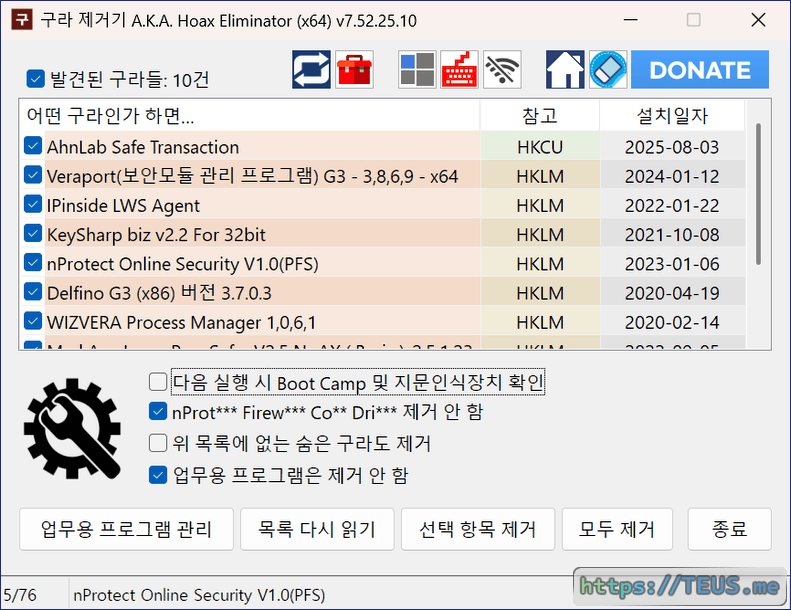Click the DONATE button

point(700,70)
